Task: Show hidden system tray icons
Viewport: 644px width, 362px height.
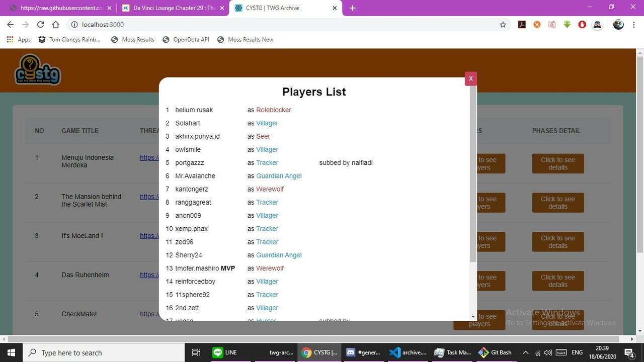Action: [x=525, y=352]
